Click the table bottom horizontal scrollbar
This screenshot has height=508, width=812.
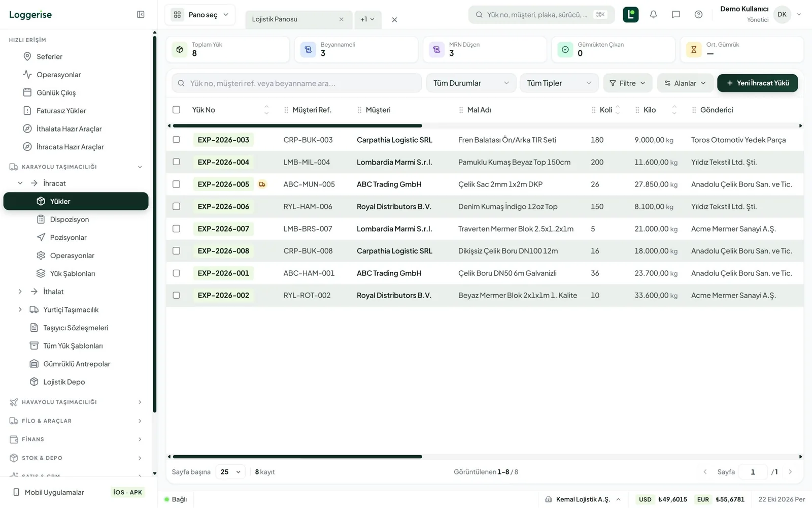tap(297, 457)
